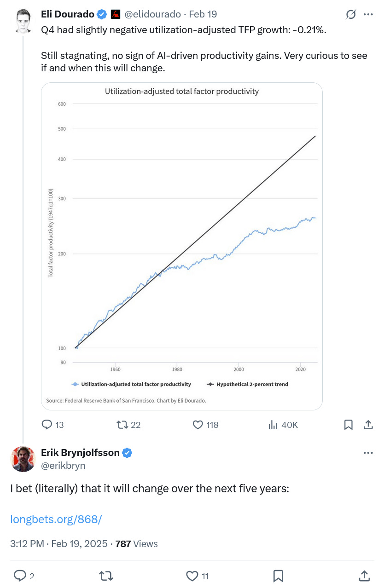This screenshot has height=588, width=384.
Task: Bookmark Erik Brynjolfsson's tweet
Action: pyautogui.click(x=278, y=576)
